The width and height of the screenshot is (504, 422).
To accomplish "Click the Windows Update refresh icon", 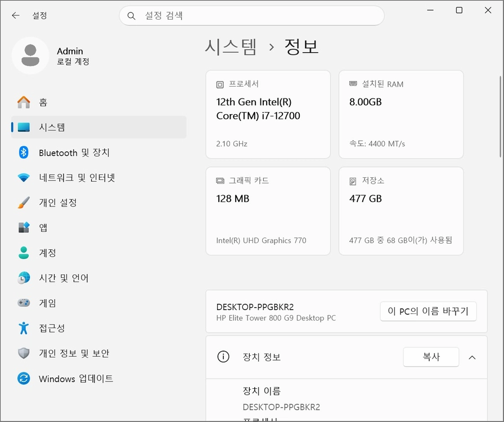I will 24,378.
